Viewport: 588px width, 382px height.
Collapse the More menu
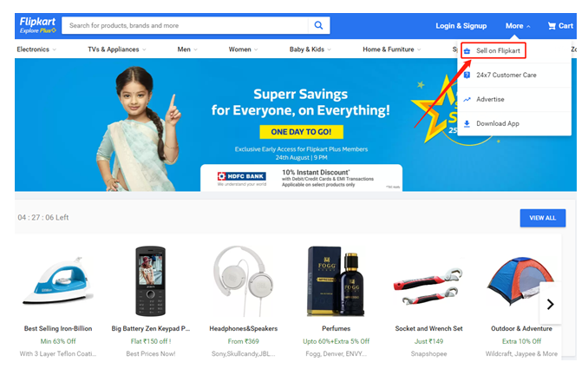coord(518,26)
